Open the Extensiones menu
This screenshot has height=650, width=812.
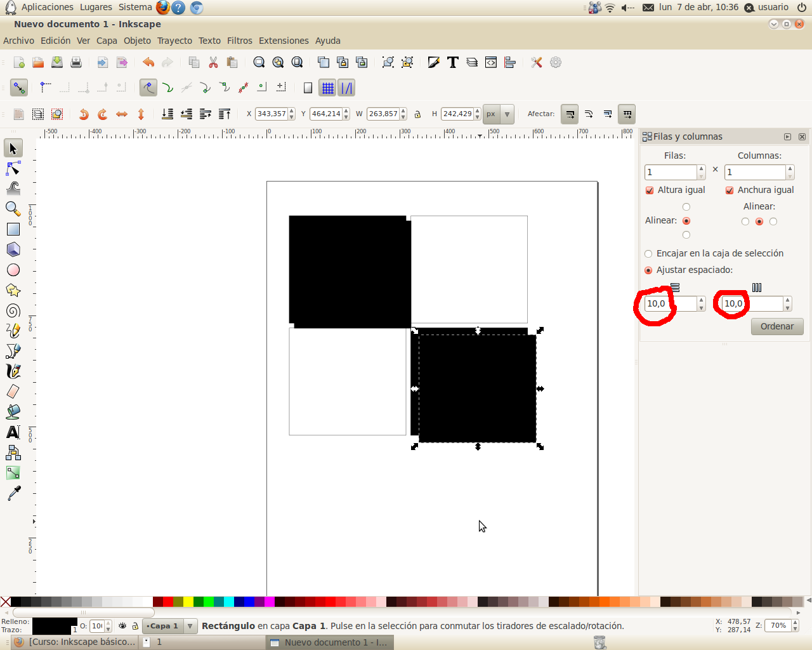point(284,40)
